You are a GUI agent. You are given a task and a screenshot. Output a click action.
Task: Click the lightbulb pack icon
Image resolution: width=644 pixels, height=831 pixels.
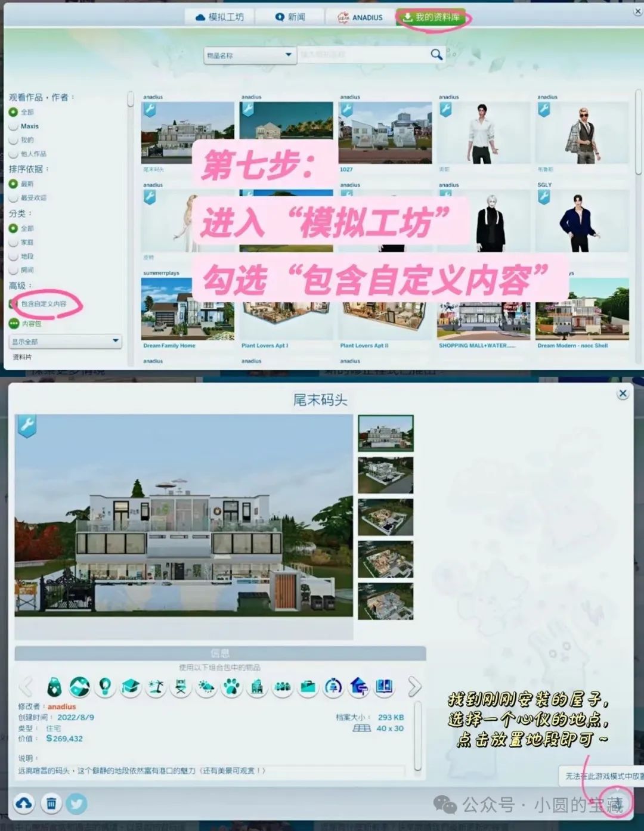click(105, 687)
